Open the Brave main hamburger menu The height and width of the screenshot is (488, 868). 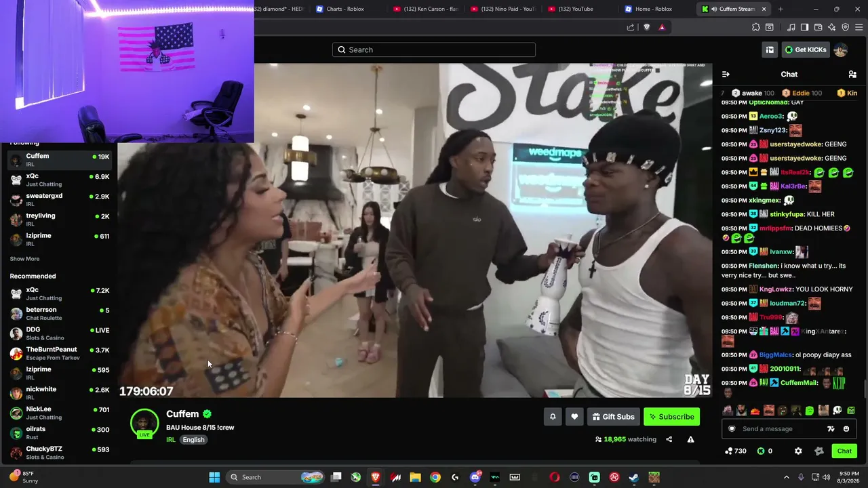[859, 27]
